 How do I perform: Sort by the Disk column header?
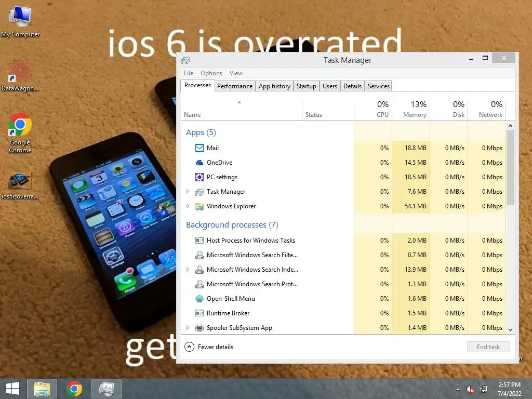[449, 110]
